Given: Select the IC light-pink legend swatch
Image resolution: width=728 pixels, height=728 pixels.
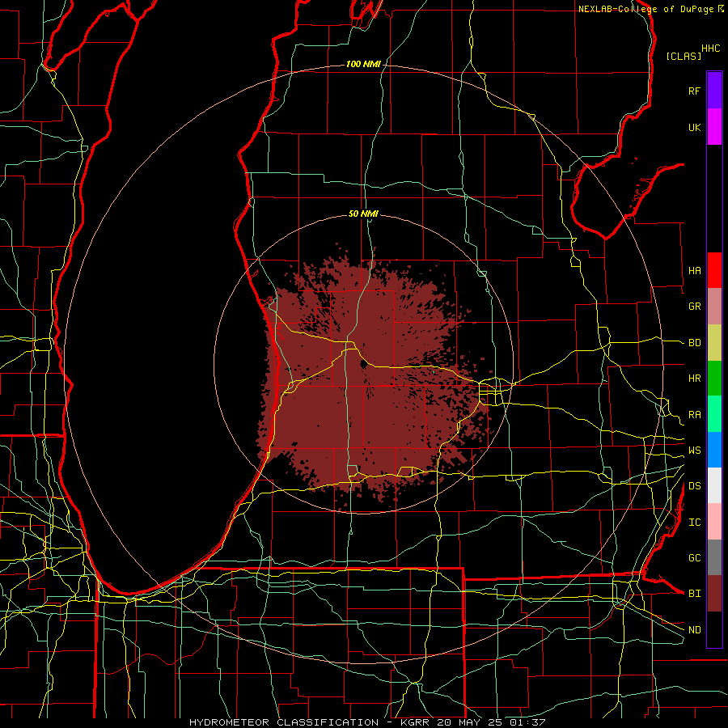Looking at the screenshot, I should [714, 522].
